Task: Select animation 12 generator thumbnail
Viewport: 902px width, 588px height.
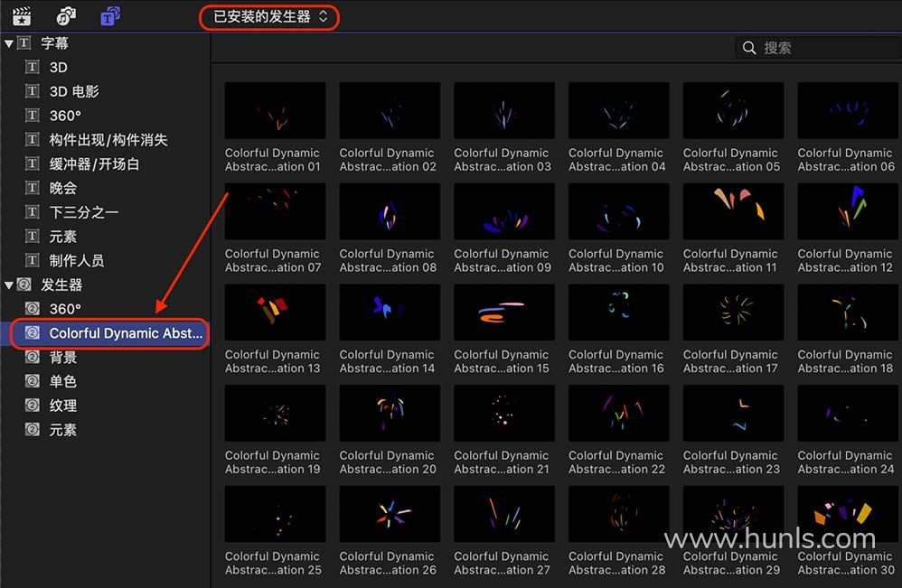Action: 848,211
